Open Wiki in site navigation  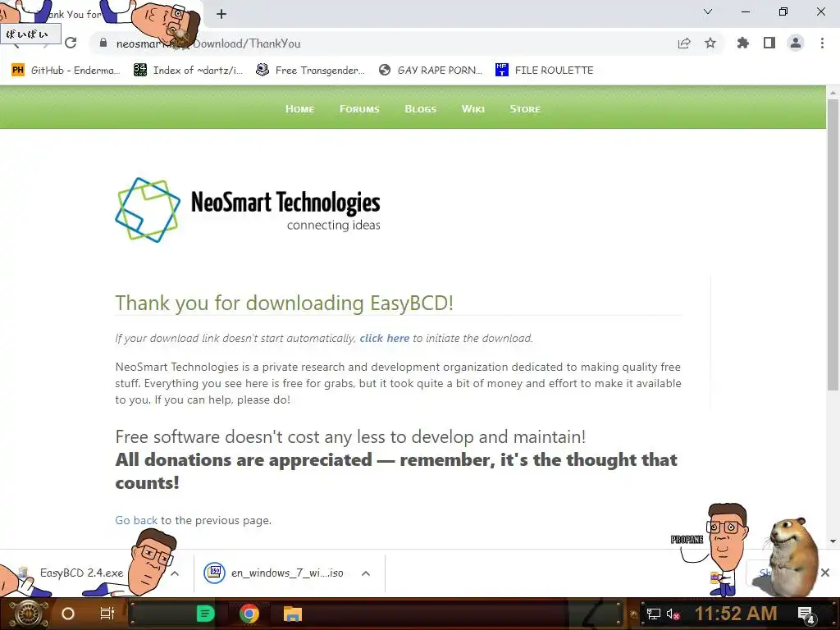pos(473,109)
